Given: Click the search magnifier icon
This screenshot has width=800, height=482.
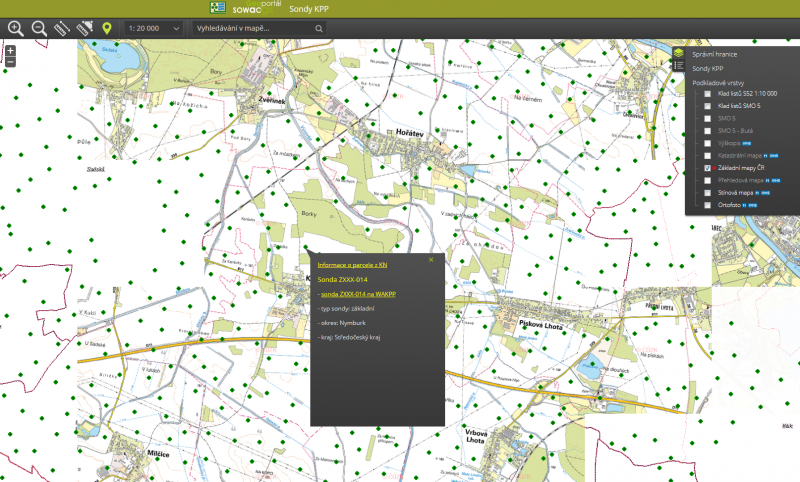Looking at the screenshot, I should click(x=319, y=29).
